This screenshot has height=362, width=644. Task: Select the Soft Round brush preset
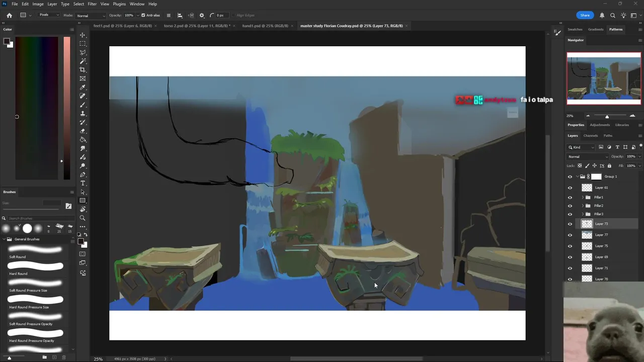point(35,251)
